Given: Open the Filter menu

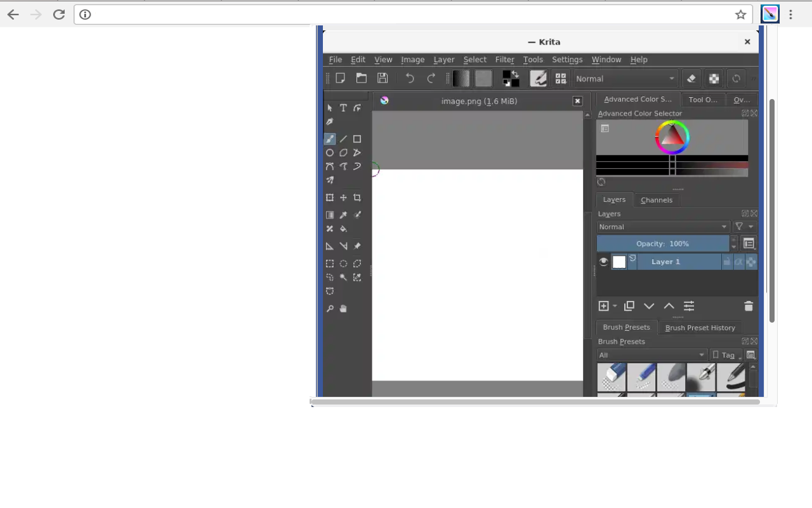Looking at the screenshot, I should pyautogui.click(x=504, y=59).
